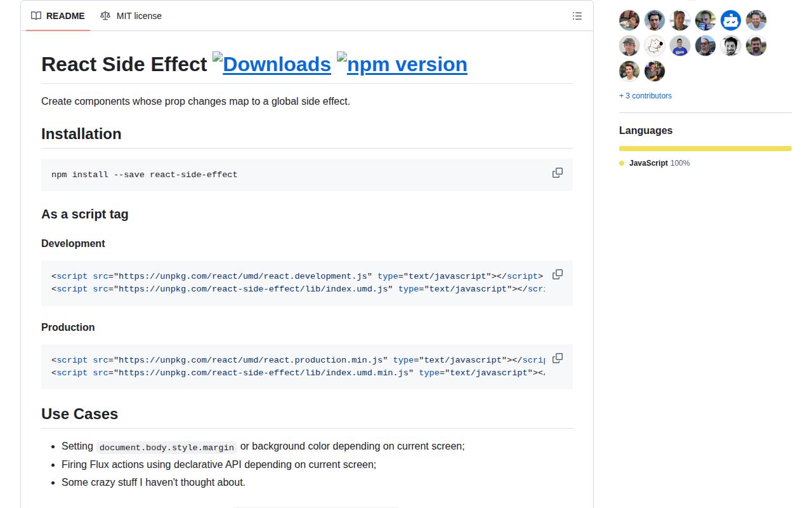Click the 'React Side Effect' title text
The image size is (812, 508).
pos(124,64)
